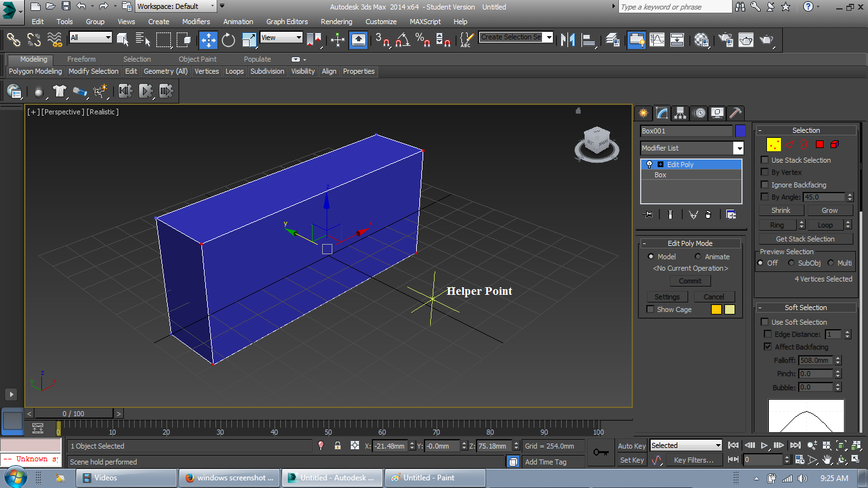Image resolution: width=868 pixels, height=488 pixels.
Task: Open the Object Paint ribbon tab
Action: coord(198,59)
